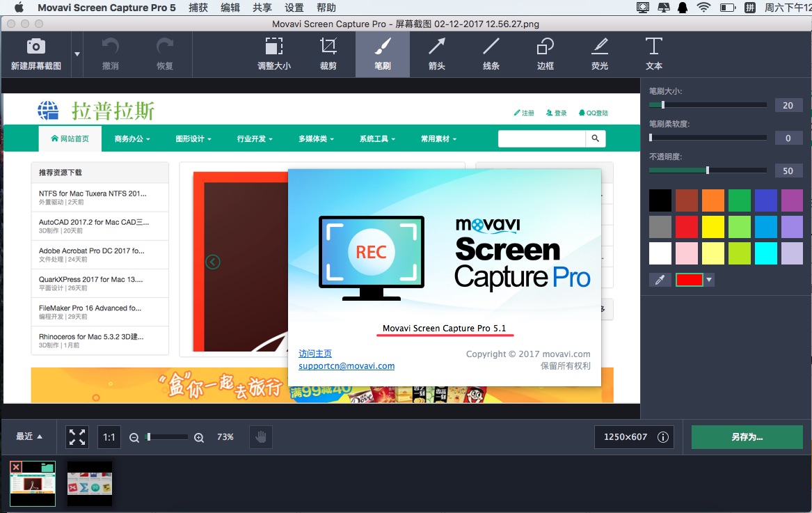Screen dimensions: 812x513
Task: Select the Line (线条) tool
Action: 491,54
